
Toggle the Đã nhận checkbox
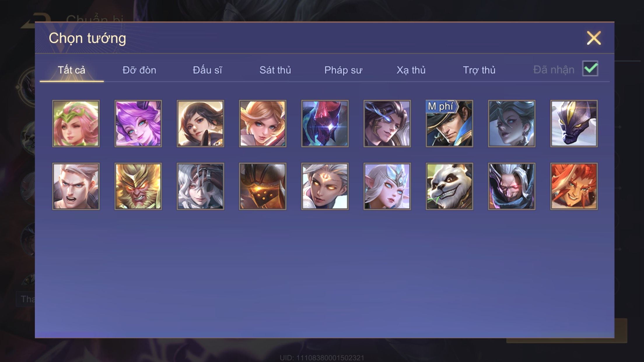pos(590,69)
